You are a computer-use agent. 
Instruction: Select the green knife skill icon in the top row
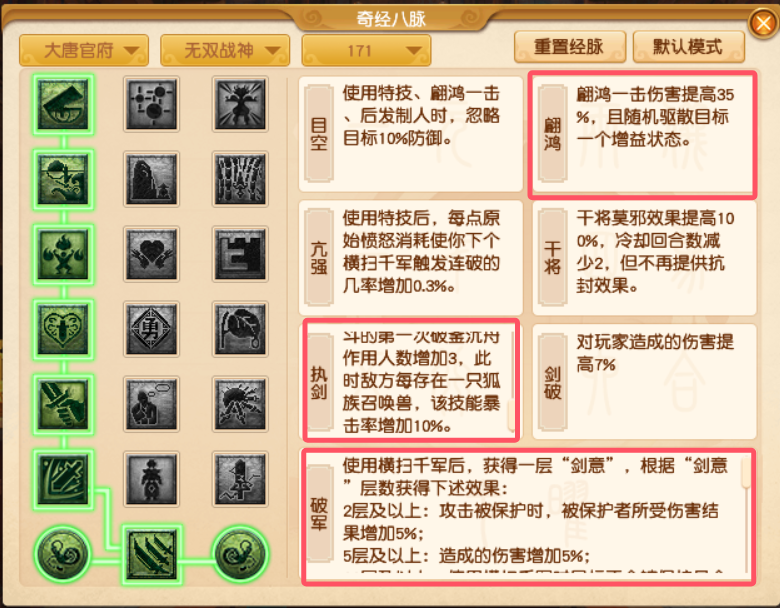click(x=63, y=104)
